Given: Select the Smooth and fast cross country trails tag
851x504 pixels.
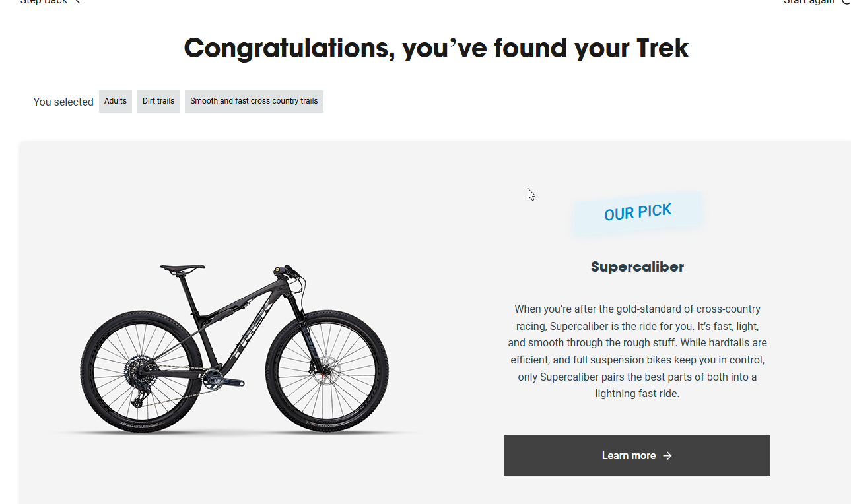Looking at the screenshot, I should 254,102.
